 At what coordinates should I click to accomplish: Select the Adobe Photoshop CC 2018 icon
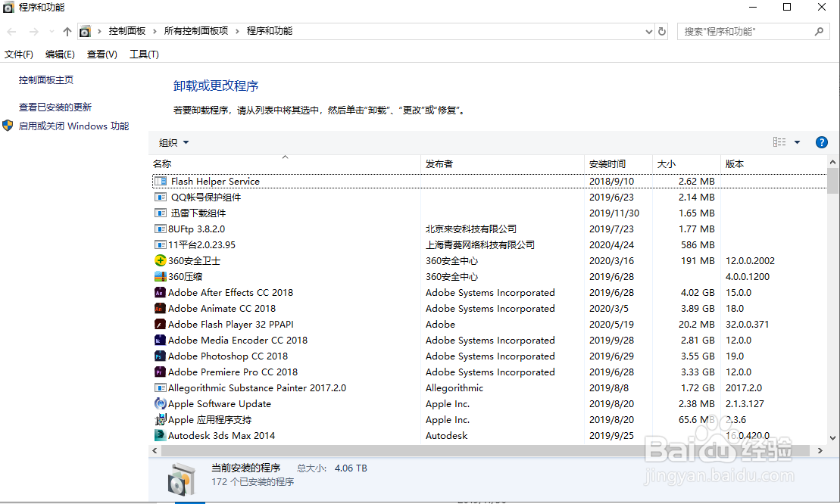click(159, 356)
